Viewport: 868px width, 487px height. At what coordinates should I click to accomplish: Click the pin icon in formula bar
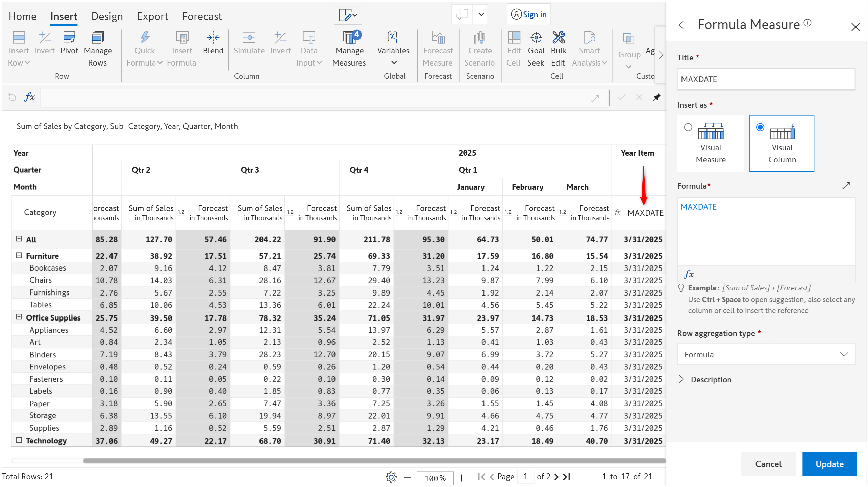pyautogui.click(x=656, y=97)
